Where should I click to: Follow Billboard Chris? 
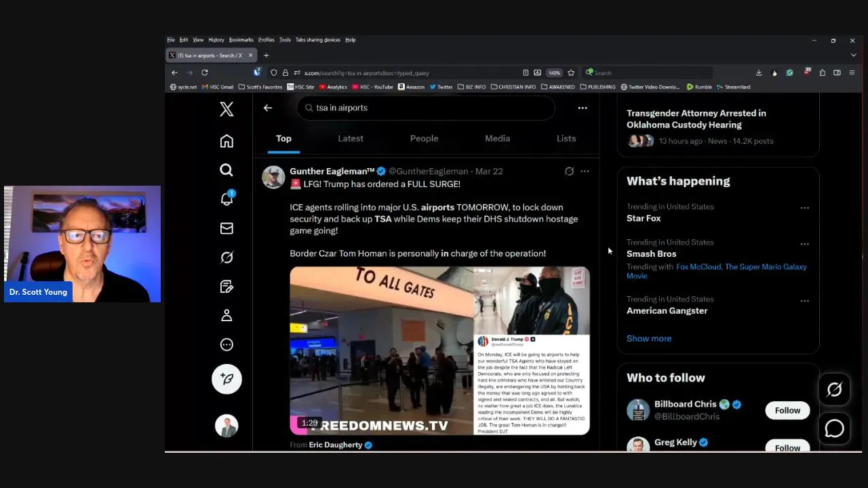[x=787, y=410]
